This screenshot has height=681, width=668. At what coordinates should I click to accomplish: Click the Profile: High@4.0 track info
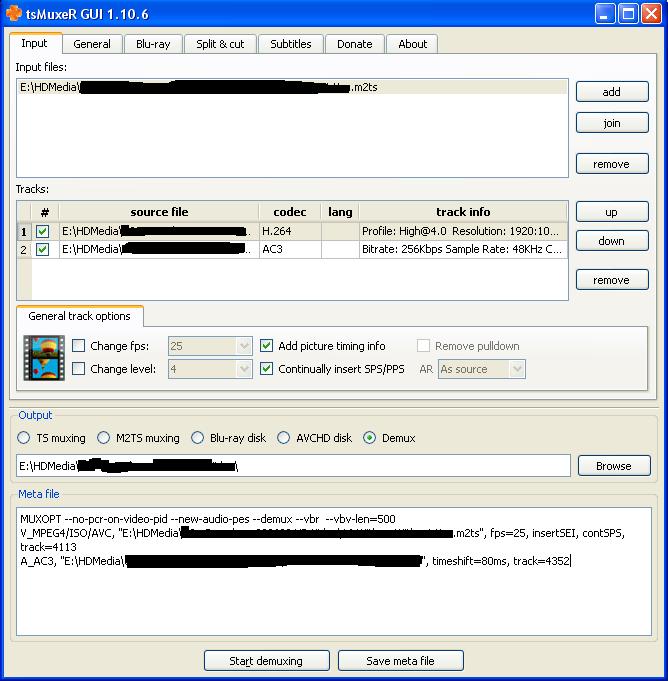click(x=463, y=231)
